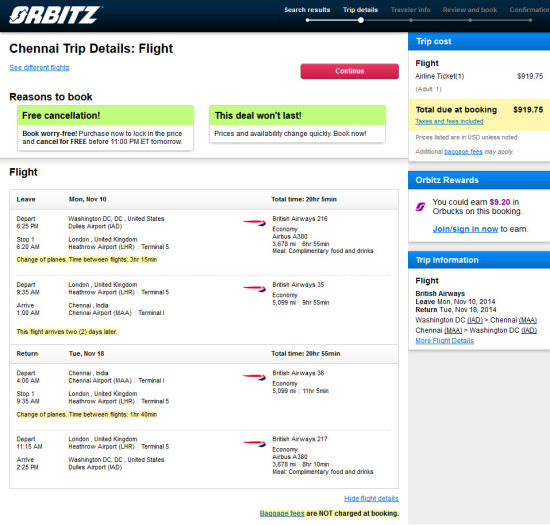Image resolution: width=550 pixels, height=525 pixels.
Task: Click the Free cancellation banner
Action: coord(105,128)
